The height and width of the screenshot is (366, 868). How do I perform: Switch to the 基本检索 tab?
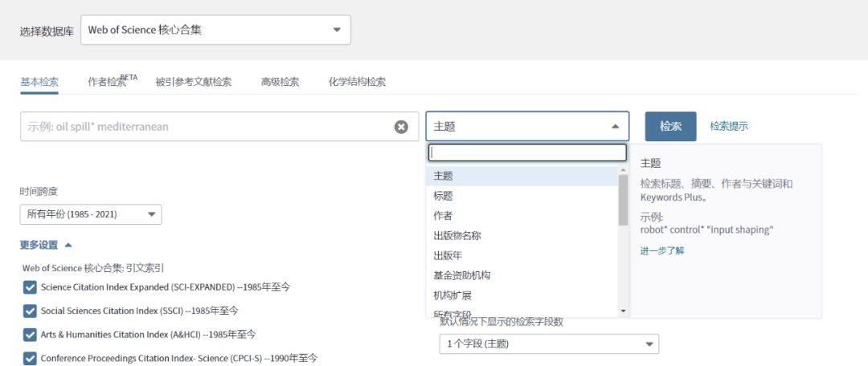pos(39,83)
